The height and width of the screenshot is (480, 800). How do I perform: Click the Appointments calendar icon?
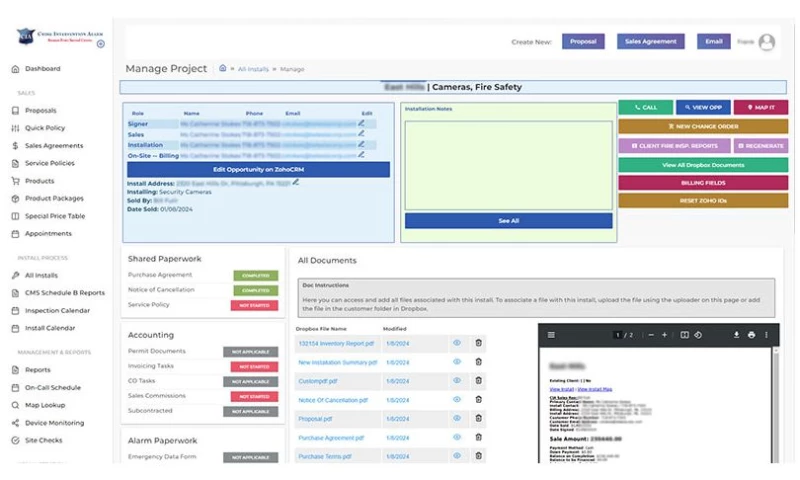[x=15, y=234]
